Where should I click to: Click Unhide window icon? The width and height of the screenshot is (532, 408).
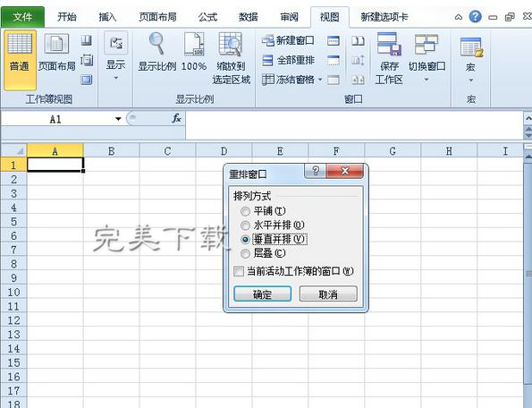click(x=334, y=81)
